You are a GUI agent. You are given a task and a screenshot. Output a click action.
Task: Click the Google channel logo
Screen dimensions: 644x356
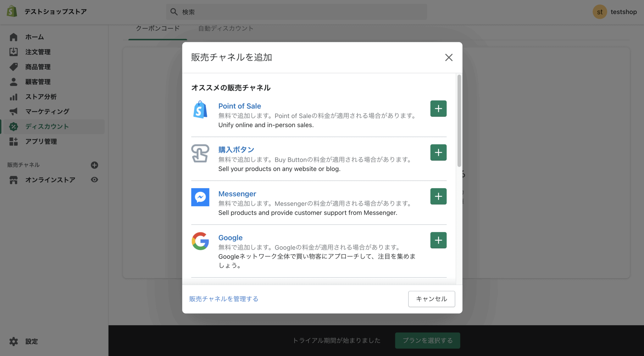(200, 241)
